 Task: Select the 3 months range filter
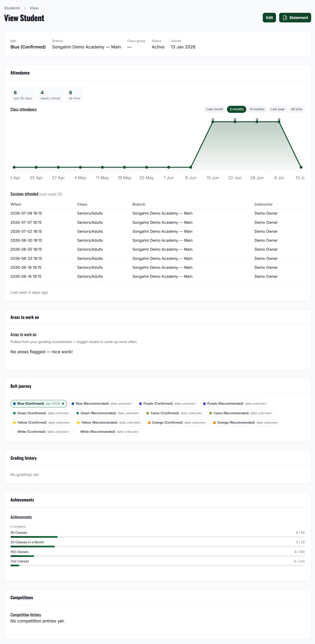coord(237,109)
